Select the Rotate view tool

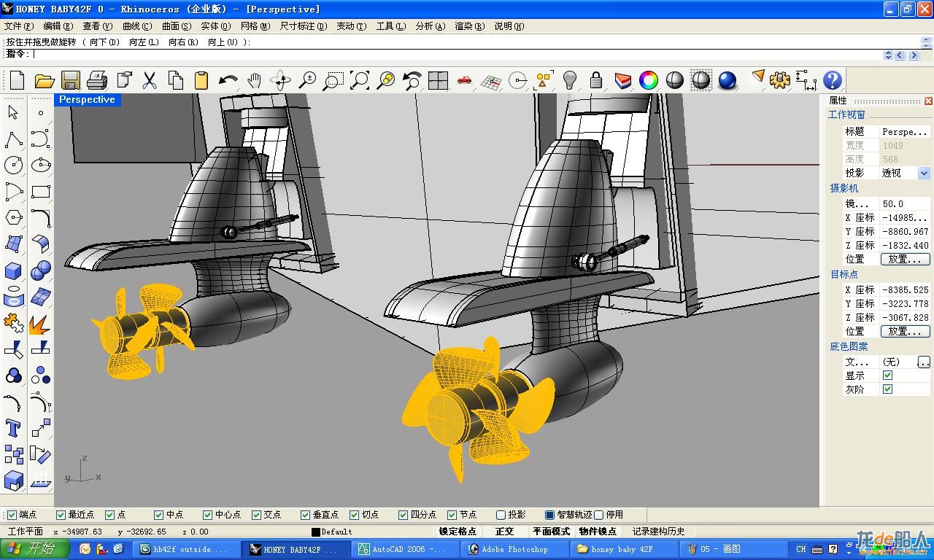click(x=280, y=80)
